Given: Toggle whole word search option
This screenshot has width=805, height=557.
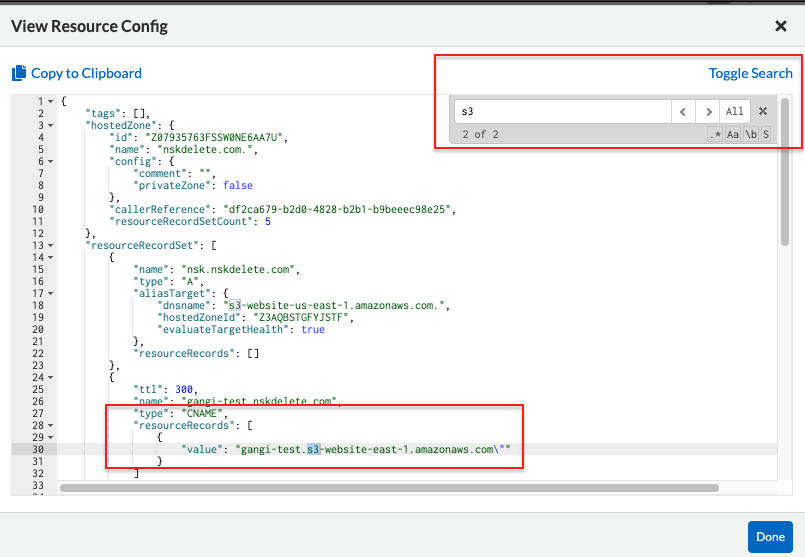Looking at the screenshot, I should pyautogui.click(x=750, y=134).
